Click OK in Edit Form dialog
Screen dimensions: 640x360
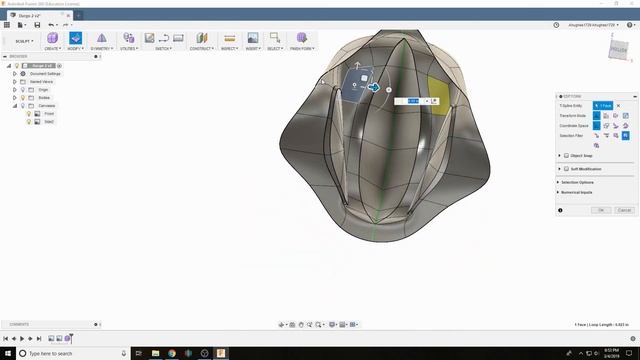[x=601, y=210]
